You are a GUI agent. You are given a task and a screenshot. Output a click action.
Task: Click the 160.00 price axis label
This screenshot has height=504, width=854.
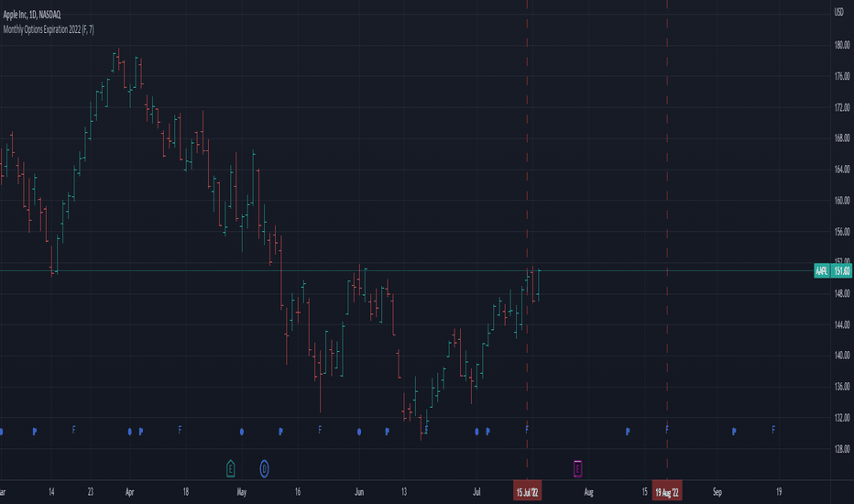[842, 201]
